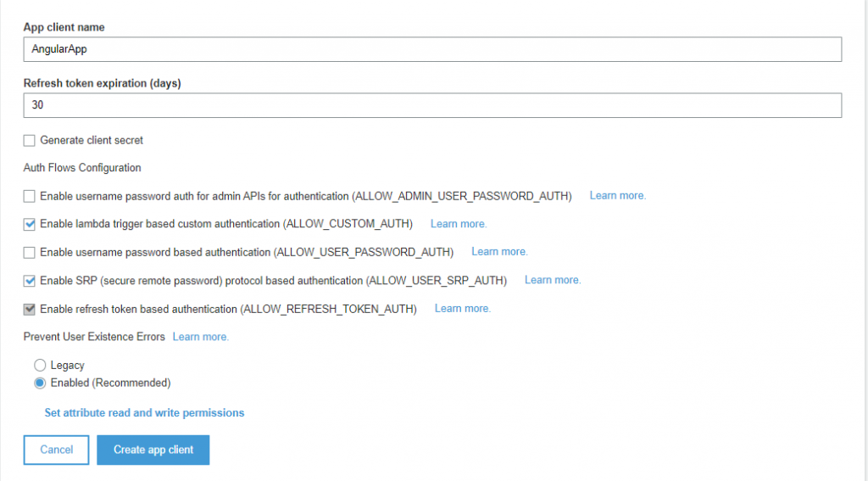The width and height of the screenshot is (868, 481).
Task: Uncheck the ALLOW_USER_SRP_AUTH checkbox
Action: tap(30, 281)
